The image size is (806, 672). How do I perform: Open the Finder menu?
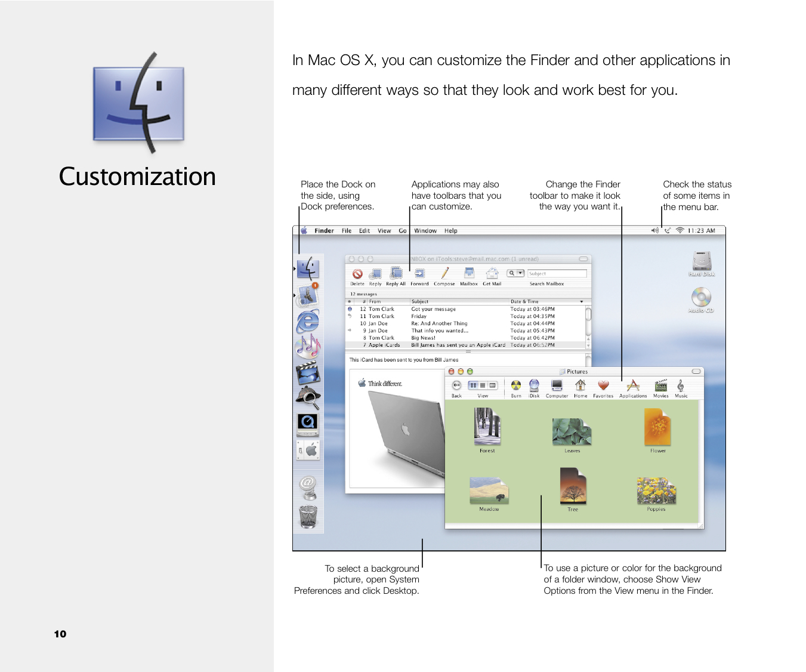pyautogui.click(x=324, y=230)
